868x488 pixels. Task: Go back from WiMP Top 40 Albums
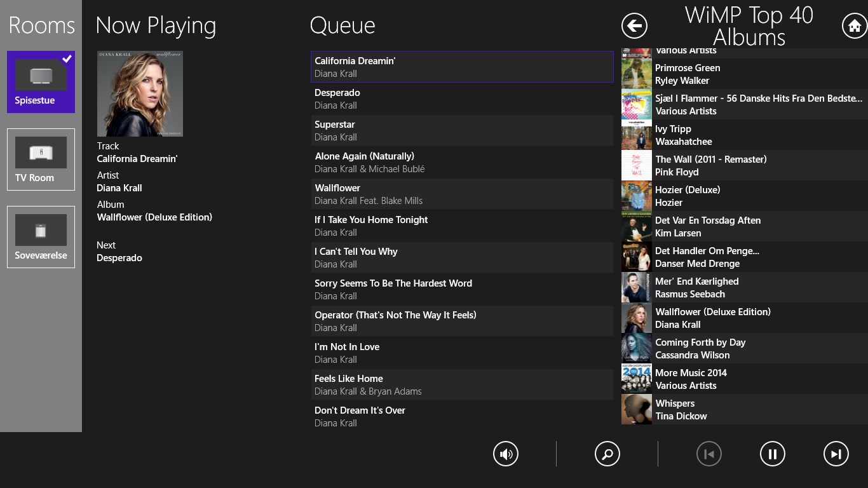pyautogui.click(x=634, y=26)
